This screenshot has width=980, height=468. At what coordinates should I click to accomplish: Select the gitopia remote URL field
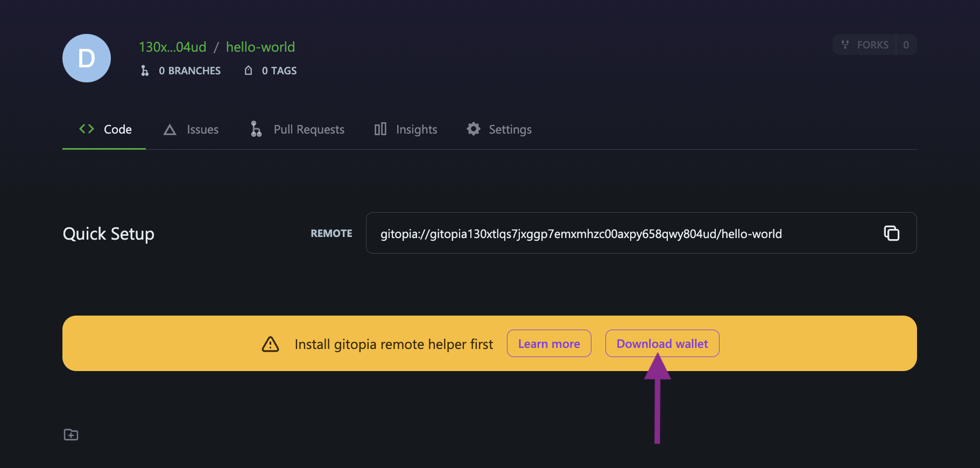[x=641, y=233]
